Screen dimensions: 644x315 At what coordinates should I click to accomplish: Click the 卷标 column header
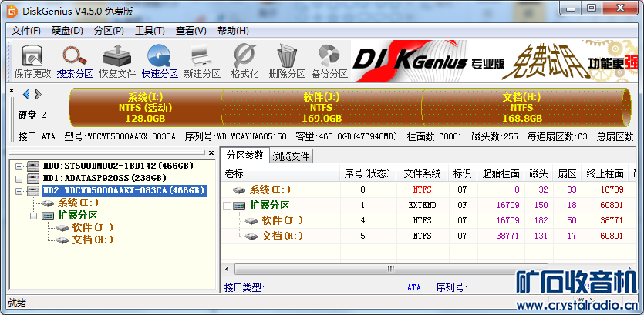tap(281, 174)
